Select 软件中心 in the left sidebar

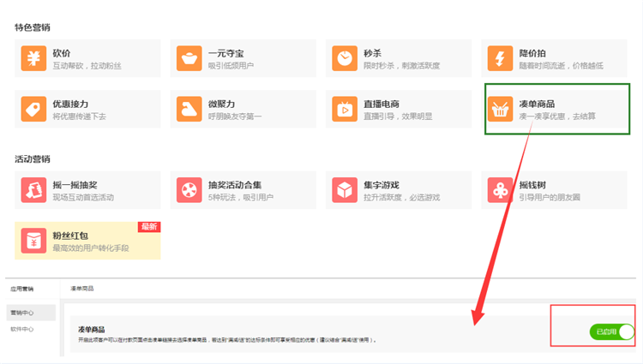[22, 329]
